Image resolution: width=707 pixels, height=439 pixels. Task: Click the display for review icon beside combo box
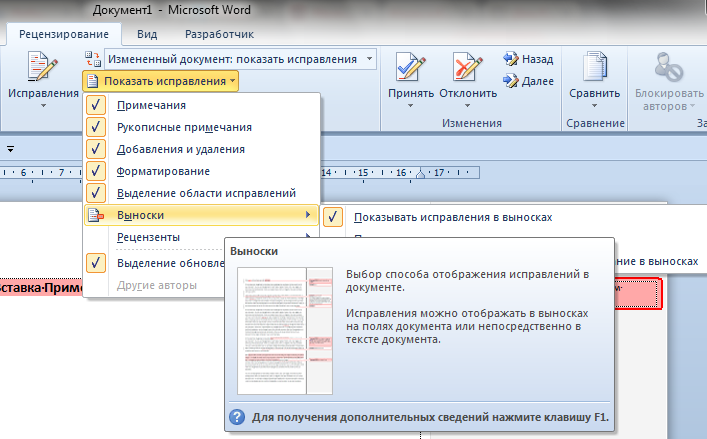pos(93,59)
